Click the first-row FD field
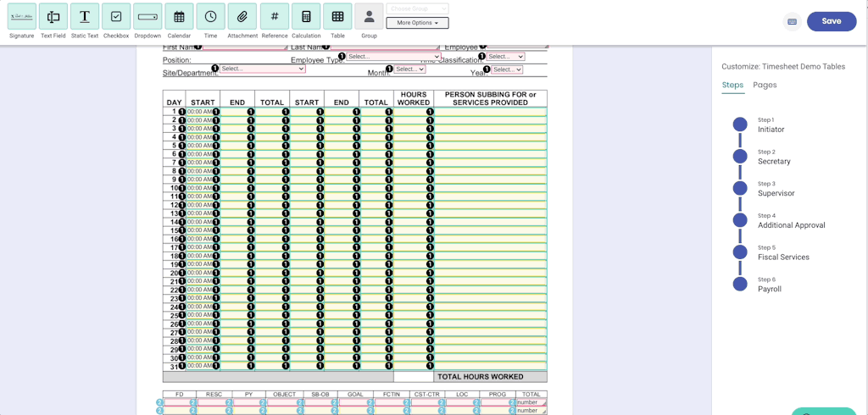This screenshot has width=868, height=415. coord(180,402)
